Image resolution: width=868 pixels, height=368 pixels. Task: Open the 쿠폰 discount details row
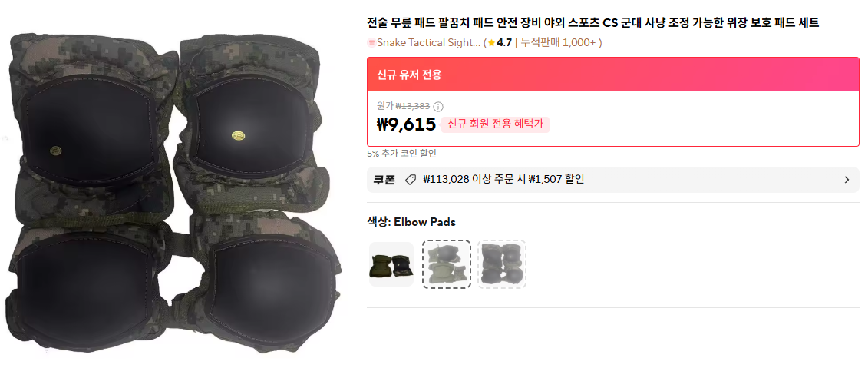point(614,180)
